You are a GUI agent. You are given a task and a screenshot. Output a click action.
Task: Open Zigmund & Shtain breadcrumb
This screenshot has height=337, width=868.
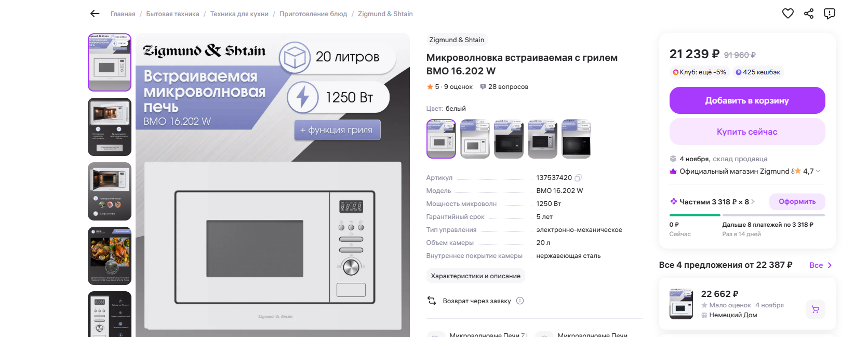click(385, 14)
